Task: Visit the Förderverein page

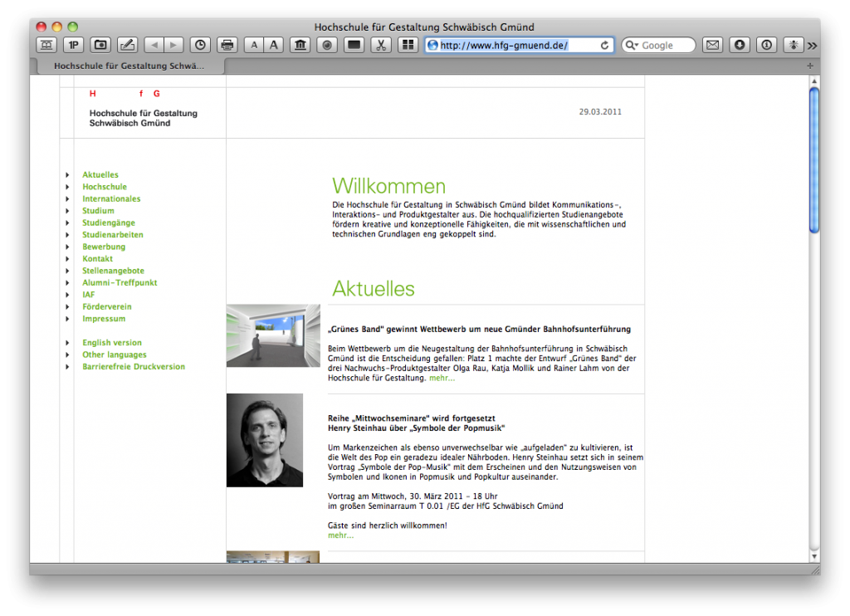Action: [x=107, y=306]
